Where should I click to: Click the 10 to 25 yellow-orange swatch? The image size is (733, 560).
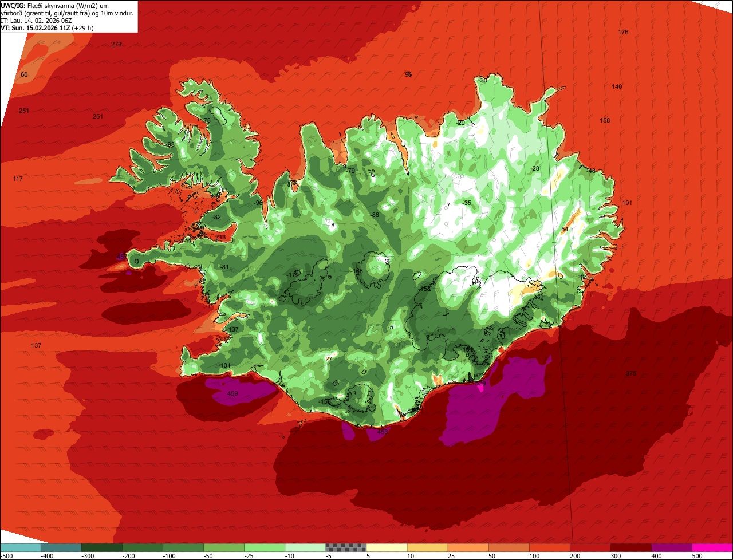tap(427, 547)
